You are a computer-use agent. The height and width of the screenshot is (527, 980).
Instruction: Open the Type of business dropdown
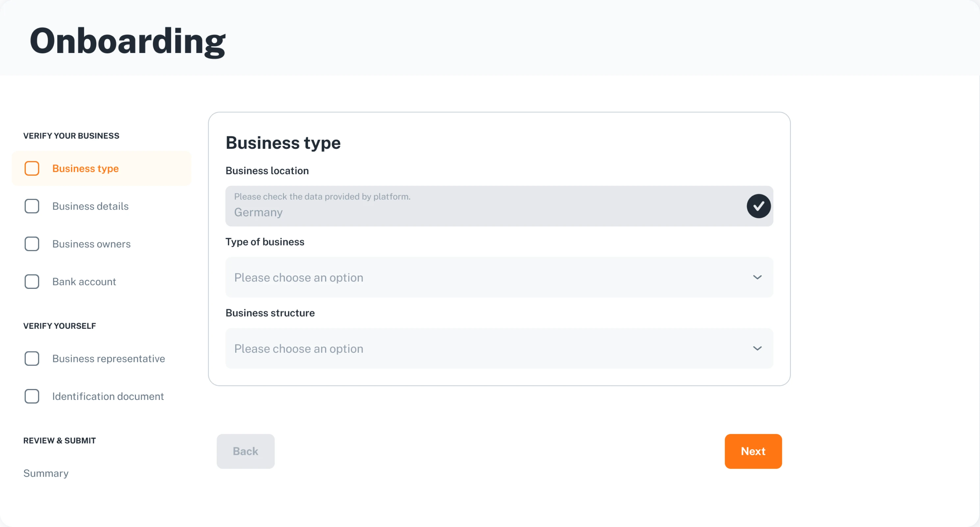(x=499, y=277)
